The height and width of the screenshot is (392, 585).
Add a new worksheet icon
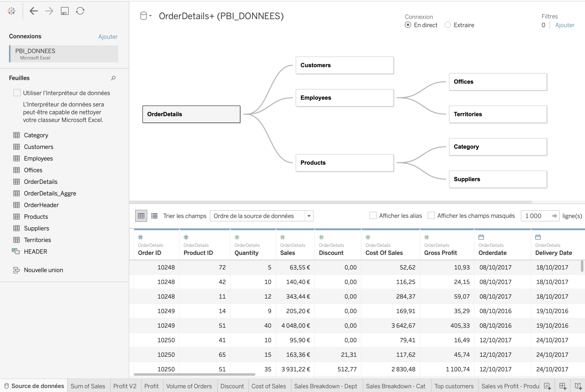pos(548,386)
